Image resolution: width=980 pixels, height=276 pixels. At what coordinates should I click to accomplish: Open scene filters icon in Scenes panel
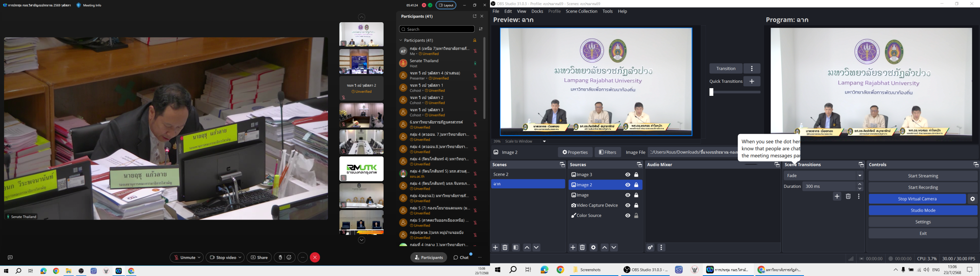point(516,248)
